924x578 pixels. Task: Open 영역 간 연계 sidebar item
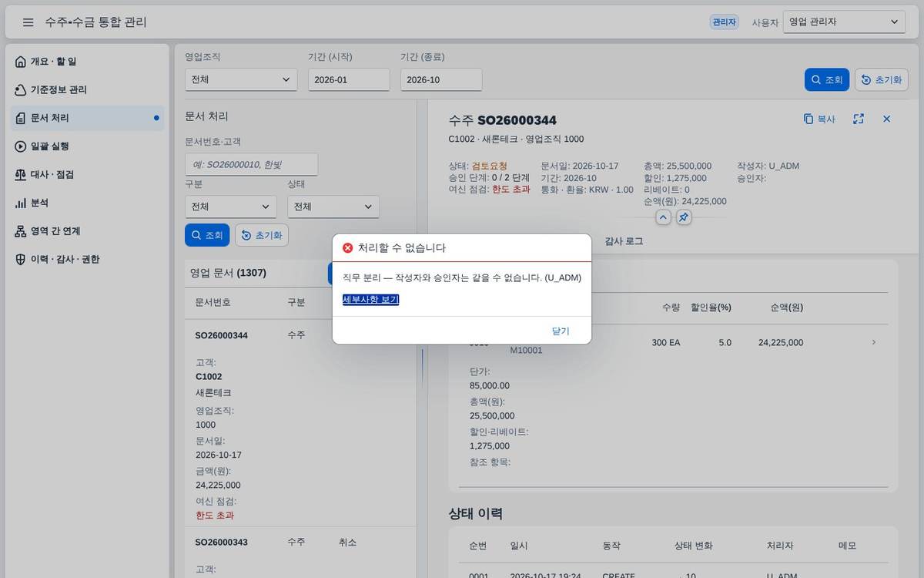87,231
